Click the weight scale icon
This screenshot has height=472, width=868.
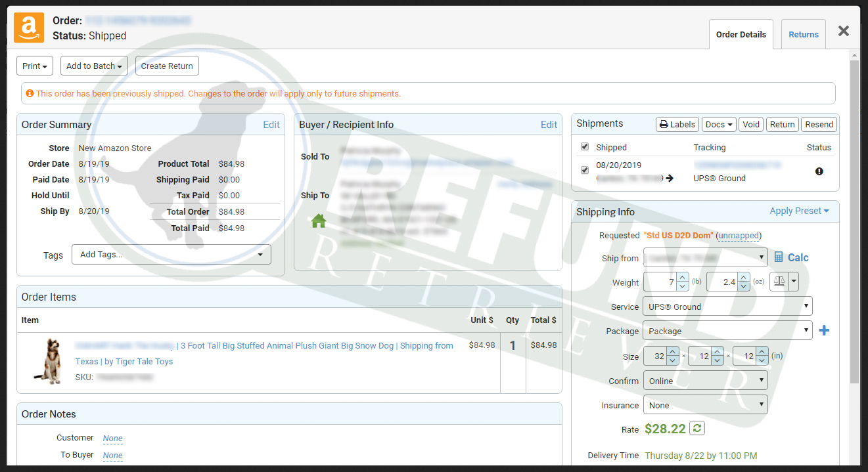(x=779, y=282)
